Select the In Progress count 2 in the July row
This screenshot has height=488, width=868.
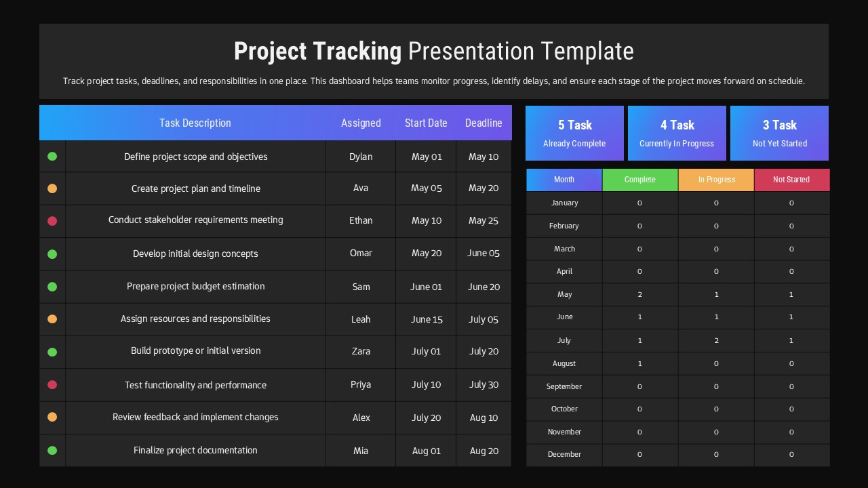pyautogui.click(x=716, y=340)
